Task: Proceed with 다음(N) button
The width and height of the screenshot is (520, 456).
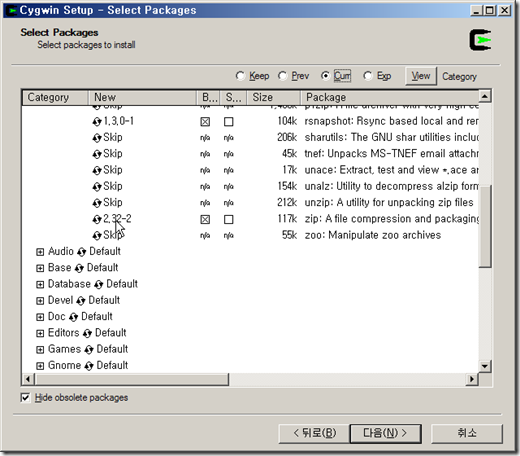Action: click(386, 433)
